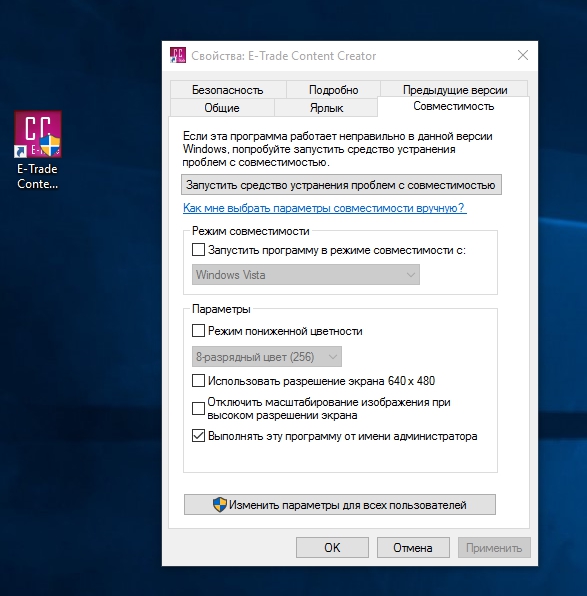Open the Подробно tab
Screen dimensions: 587x596
pyautogui.click(x=333, y=90)
